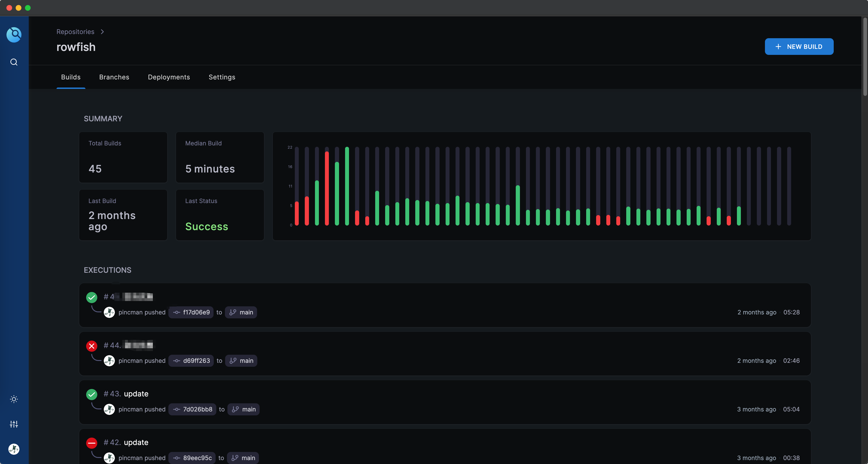Switch to the Branches tab
The image size is (868, 464).
tap(114, 77)
